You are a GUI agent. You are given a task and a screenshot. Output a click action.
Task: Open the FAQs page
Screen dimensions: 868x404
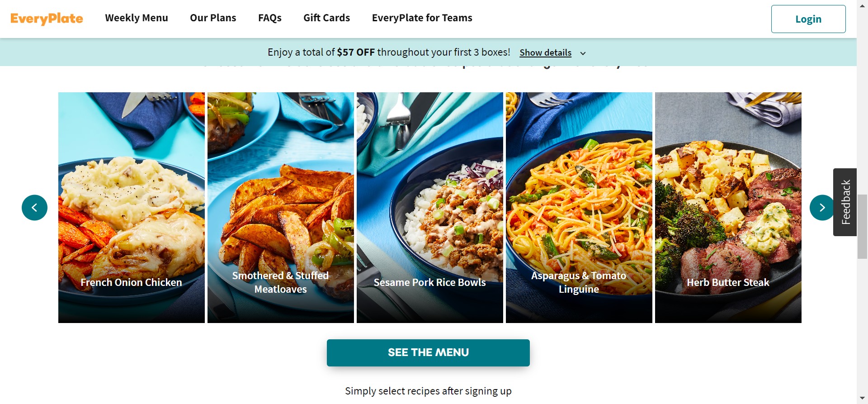[x=270, y=18]
